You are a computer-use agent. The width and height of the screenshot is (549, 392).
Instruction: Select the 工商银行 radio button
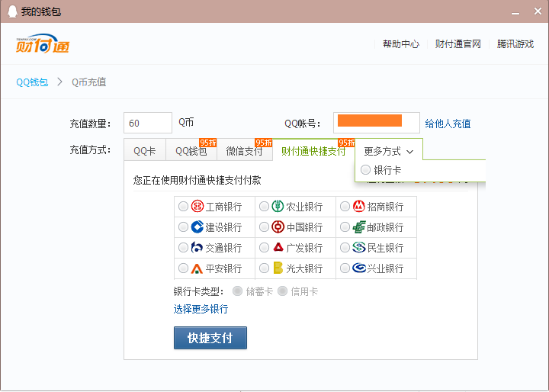pyautogui.click(x=183, y=207)
